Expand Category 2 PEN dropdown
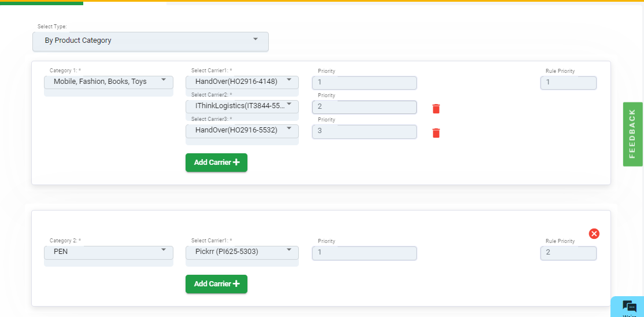Screen dimensions: 644x317 click(109, 252)
